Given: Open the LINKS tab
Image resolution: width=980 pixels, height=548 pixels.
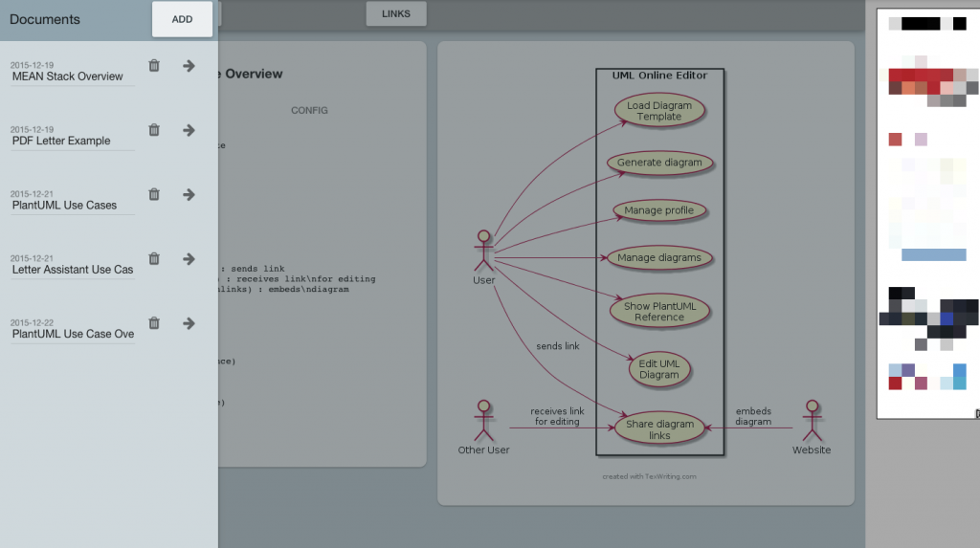Looking at the screenshot, I should (396, 13).
